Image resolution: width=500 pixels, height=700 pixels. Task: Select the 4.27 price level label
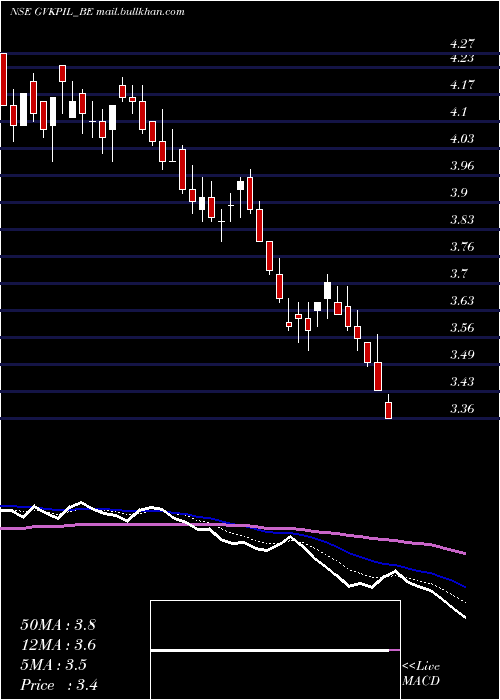click(x=462, y=44)
